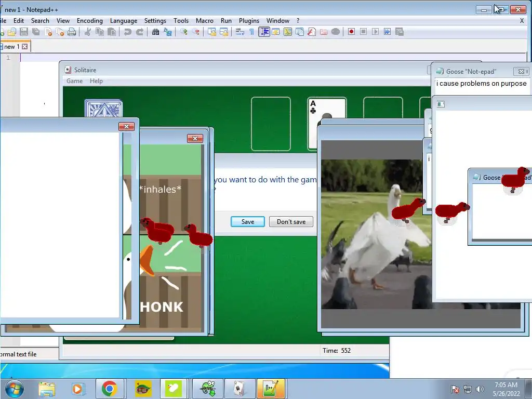Save the document via Notepad++ toolbar Save icon
Screen dimensions: 532x399
tap(24, 32)
